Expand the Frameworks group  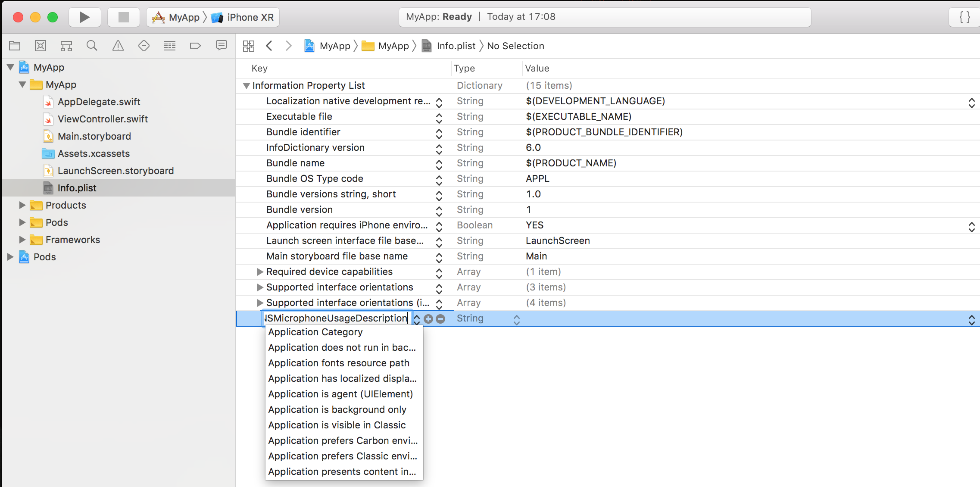(x=22, y=240)
